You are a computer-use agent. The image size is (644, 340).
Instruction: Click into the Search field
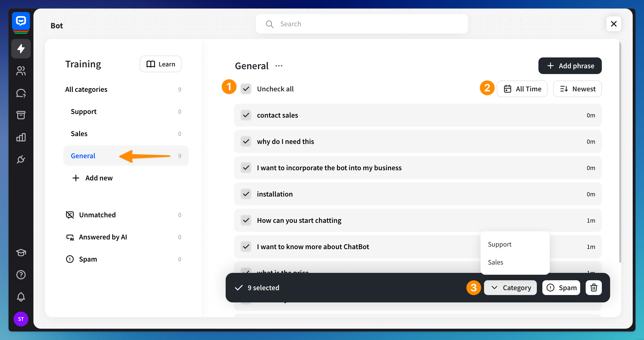(361, 24)
